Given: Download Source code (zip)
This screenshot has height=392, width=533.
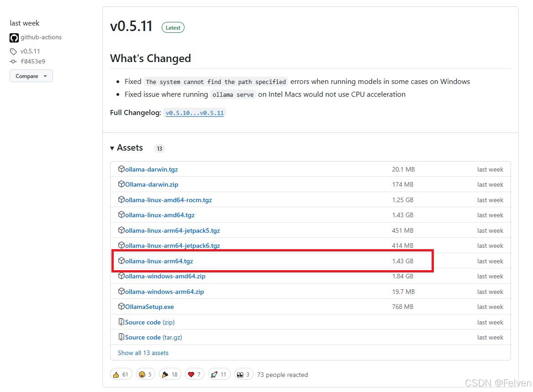Looking at the screenshot, I should 149,322.
